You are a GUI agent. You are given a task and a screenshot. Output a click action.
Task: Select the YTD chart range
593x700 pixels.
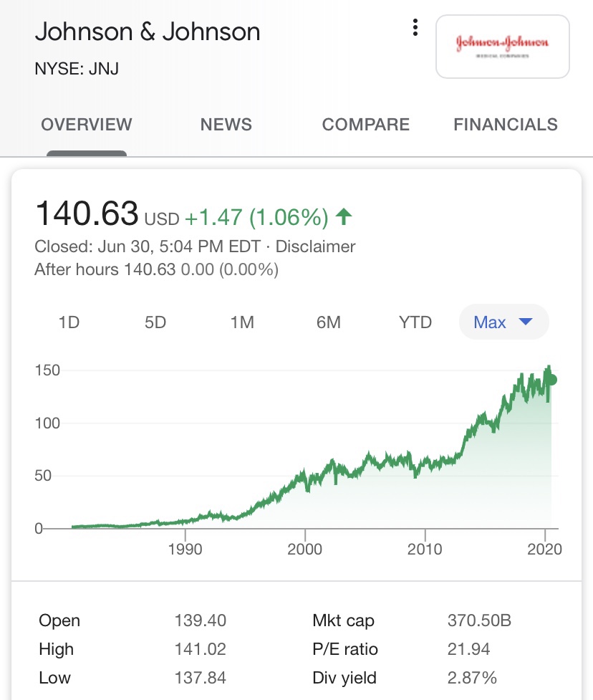point(415,322)
